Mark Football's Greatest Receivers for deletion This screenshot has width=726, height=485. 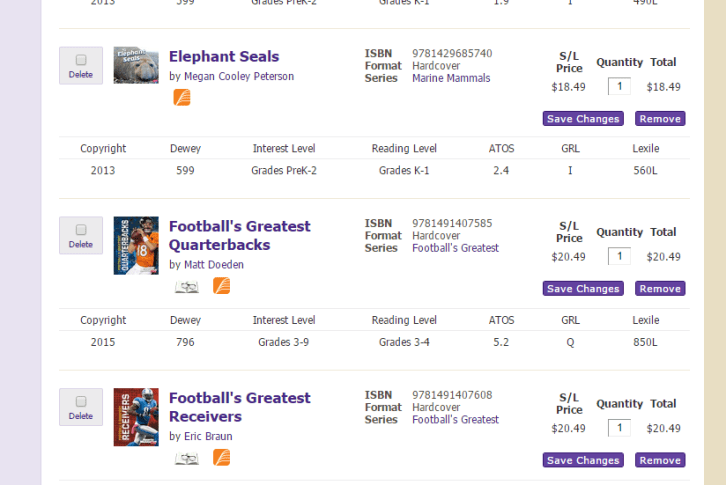(x=81, y=402)
